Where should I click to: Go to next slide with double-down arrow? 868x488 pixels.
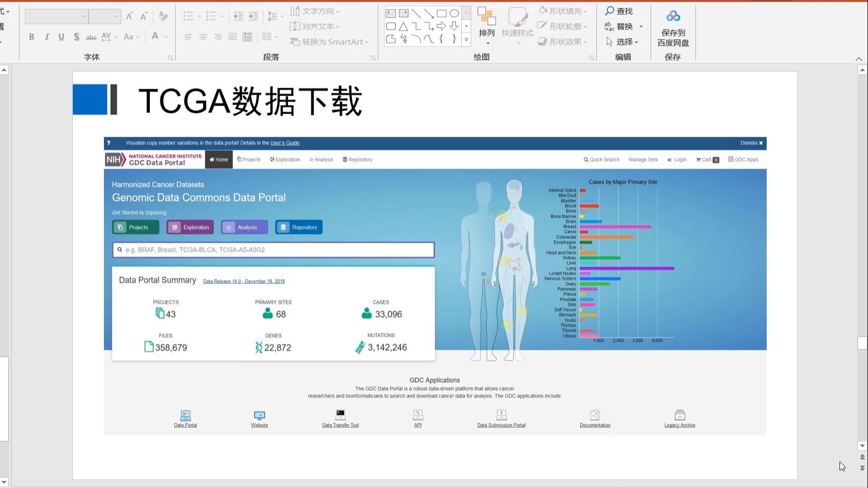tap(862, 468)
